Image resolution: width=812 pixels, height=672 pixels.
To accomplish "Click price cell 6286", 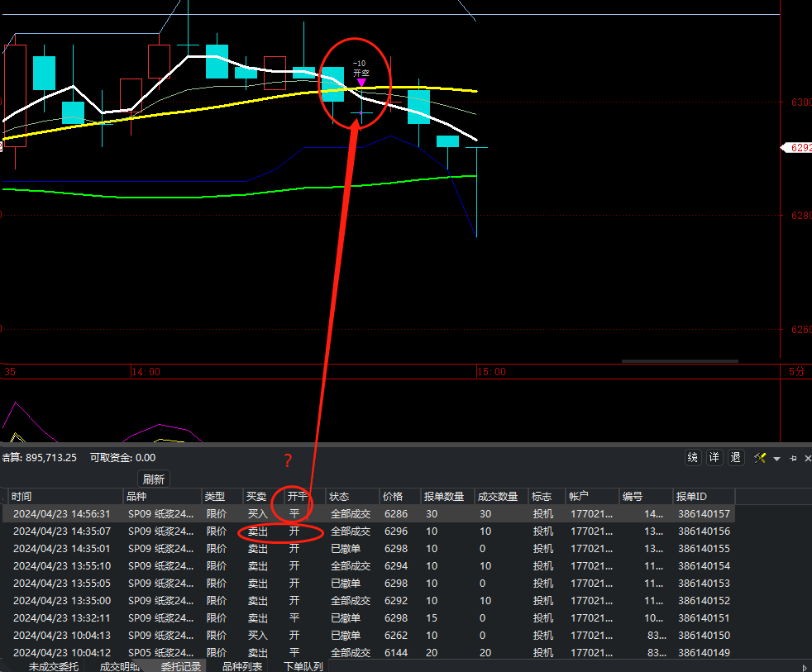I will point(395,514).
